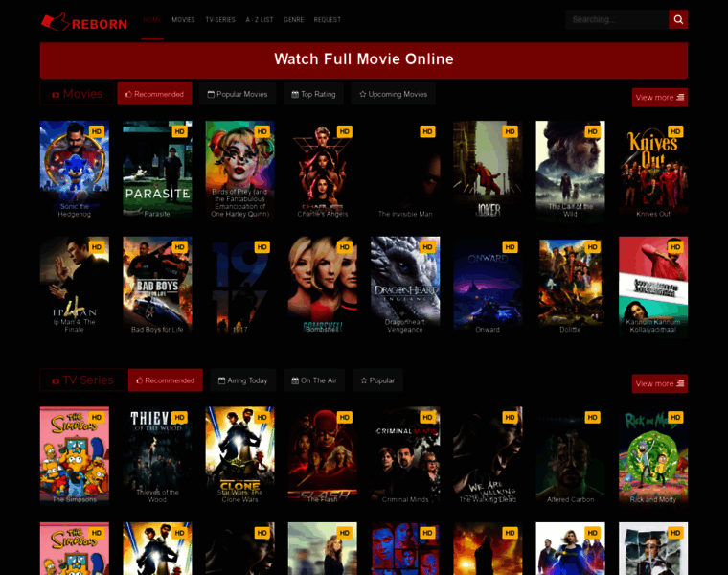Click View more for TV Series section

point(660,383)
